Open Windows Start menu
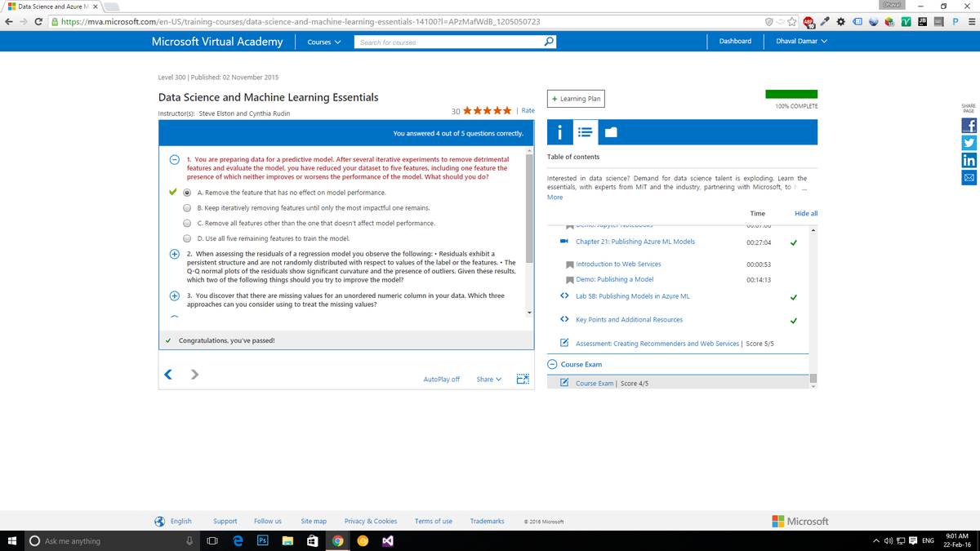The width and height of the screenshot is (980, 551). pyautogui.click(x=11, y=540)
